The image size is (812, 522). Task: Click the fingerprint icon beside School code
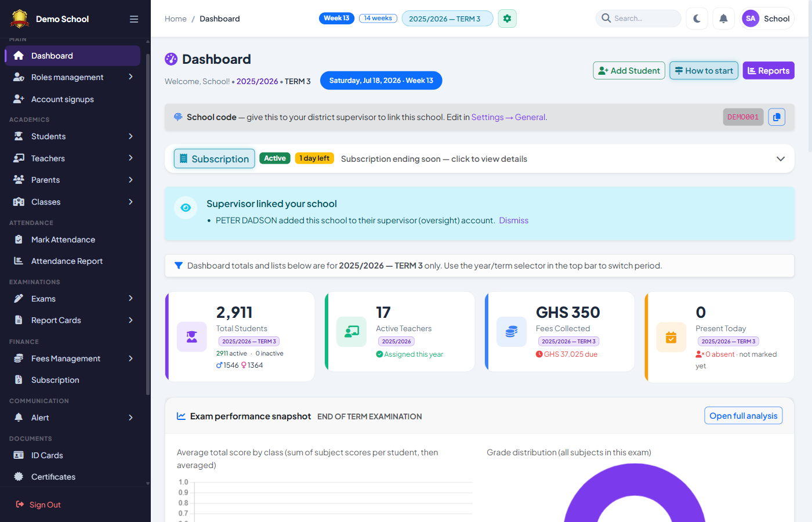(178, 117)
